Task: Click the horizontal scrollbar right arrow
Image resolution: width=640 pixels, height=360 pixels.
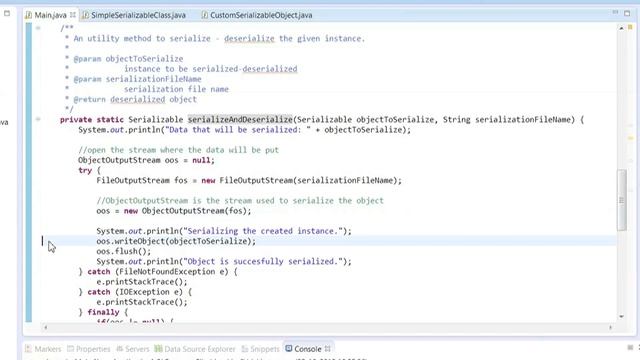Action: [611, 327]
